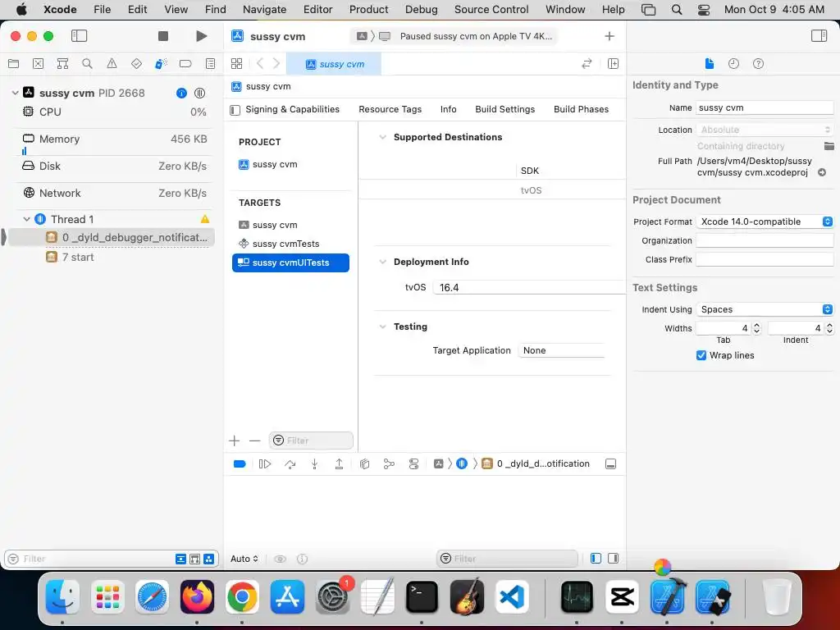Open environment overrides control
840x630 pixels.
tap(413, 464)
